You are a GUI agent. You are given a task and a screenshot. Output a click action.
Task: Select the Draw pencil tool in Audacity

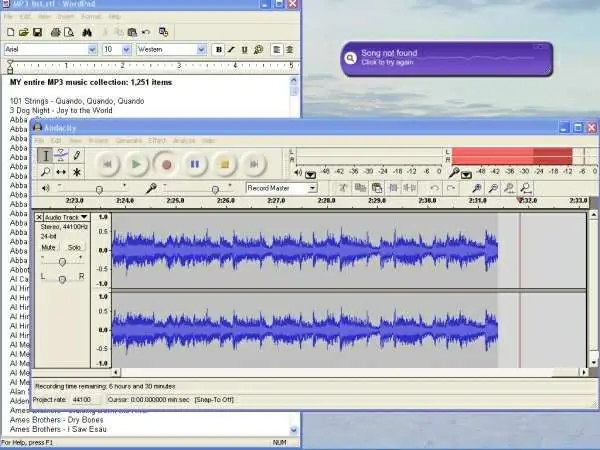point(77,155)
